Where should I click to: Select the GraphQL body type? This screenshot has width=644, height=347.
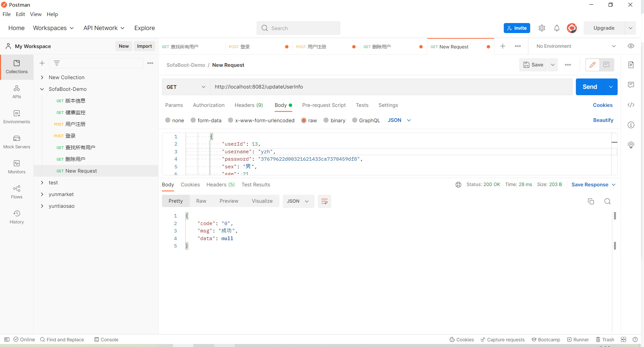(355, 120)
